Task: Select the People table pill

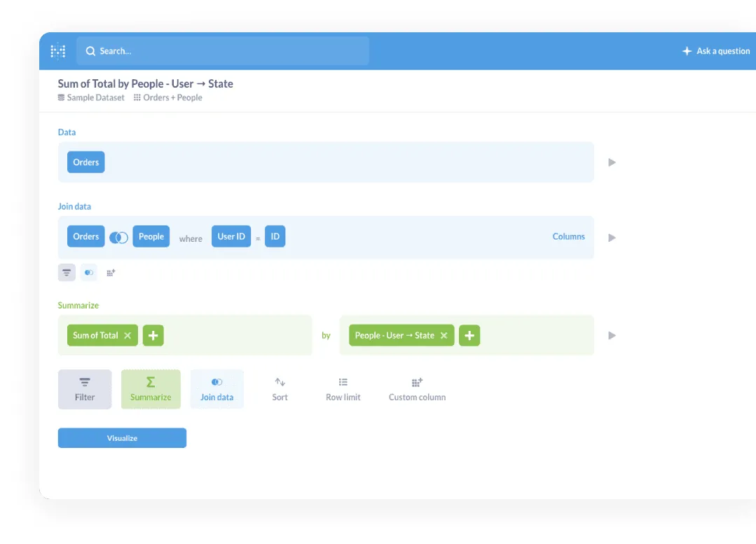Action: (x=151, y=236)
